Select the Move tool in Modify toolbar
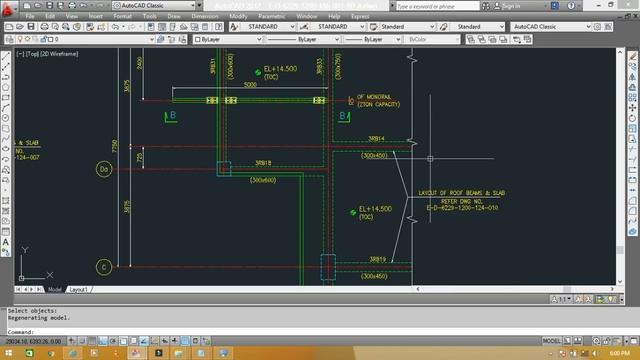 click(x=632, y=108)
